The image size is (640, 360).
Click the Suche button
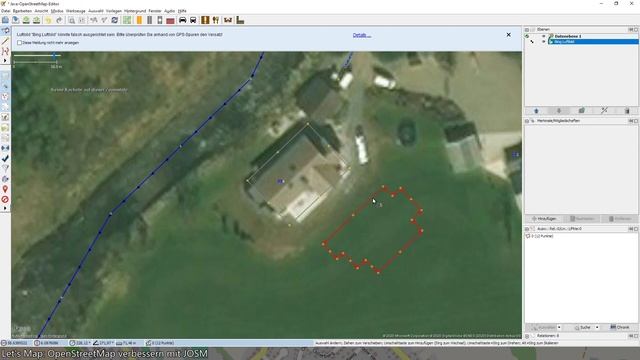coord(583,327)
